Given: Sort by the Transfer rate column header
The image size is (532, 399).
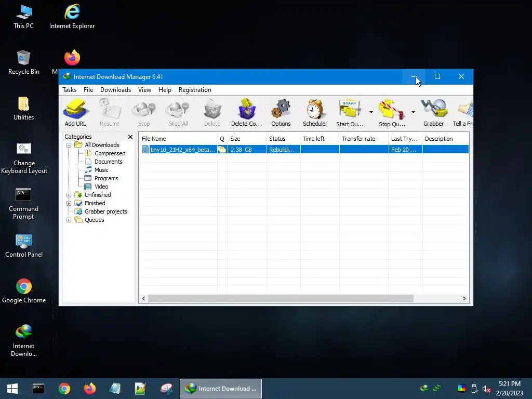Looking at the screenshot, I should tap(364, 139).
